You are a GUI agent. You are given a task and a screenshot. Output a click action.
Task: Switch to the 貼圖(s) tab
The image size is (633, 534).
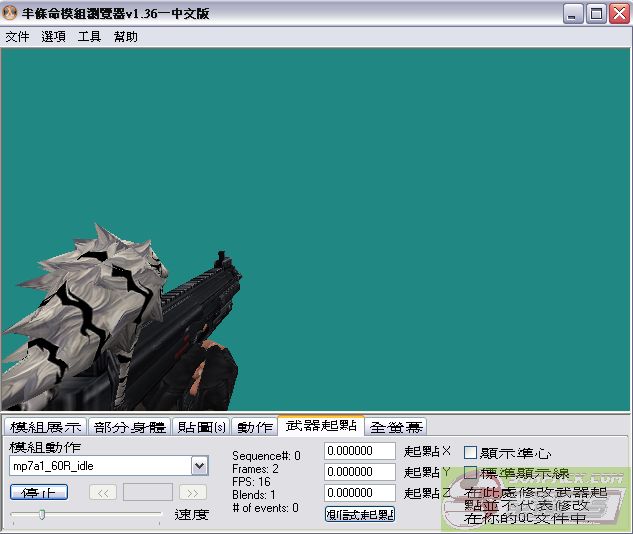point(201,427)
